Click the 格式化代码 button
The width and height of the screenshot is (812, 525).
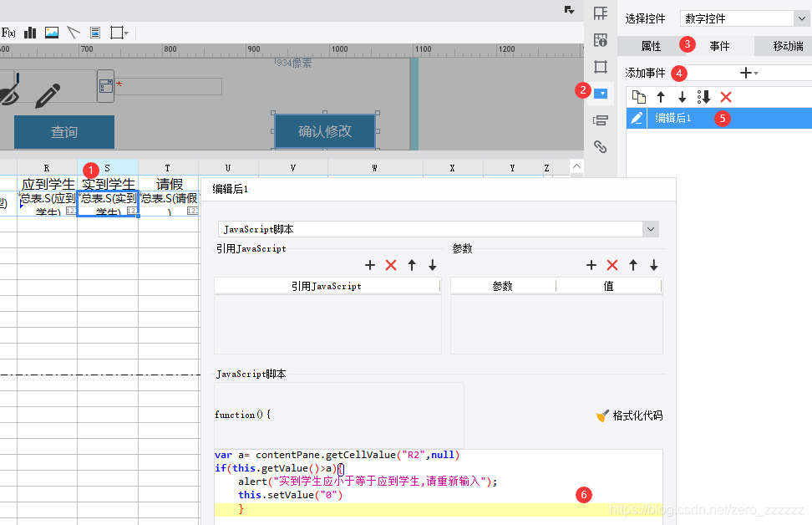(x=629, y=415)
